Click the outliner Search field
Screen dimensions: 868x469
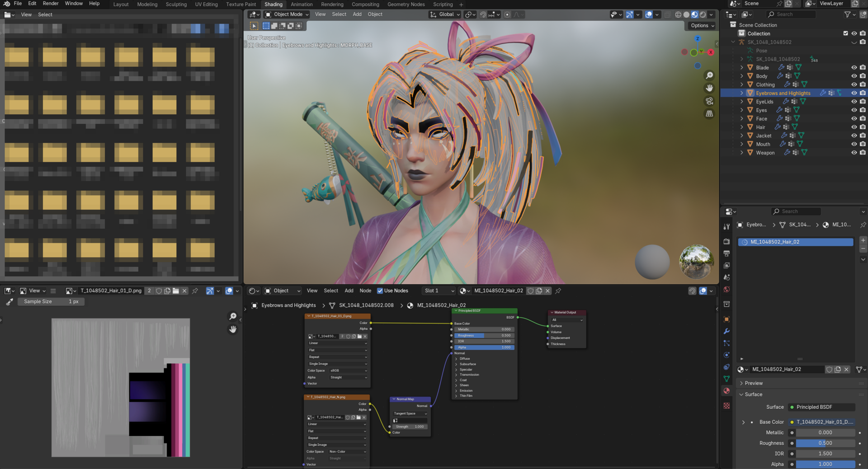791,14
